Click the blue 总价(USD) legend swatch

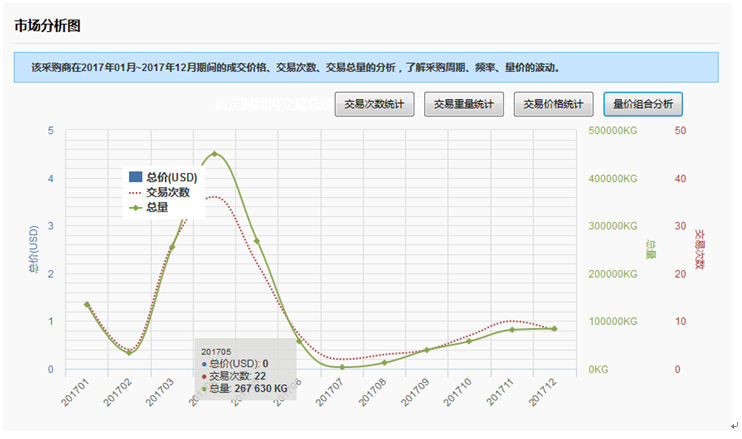point(136,177)
